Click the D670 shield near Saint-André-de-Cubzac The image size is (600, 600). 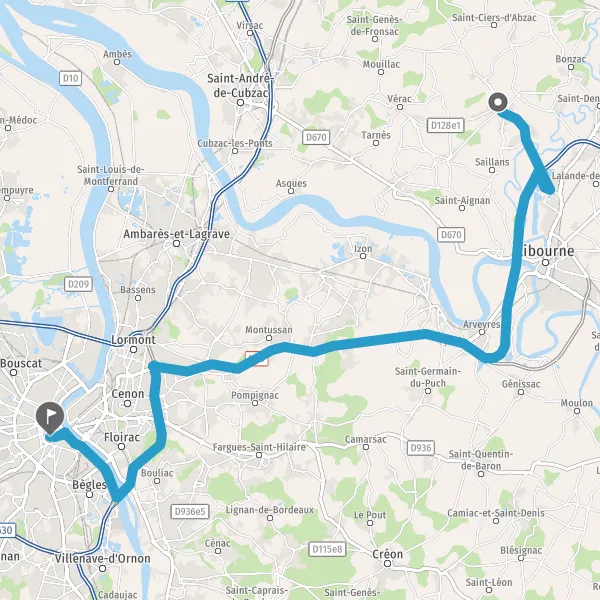[x=316, y=137]
